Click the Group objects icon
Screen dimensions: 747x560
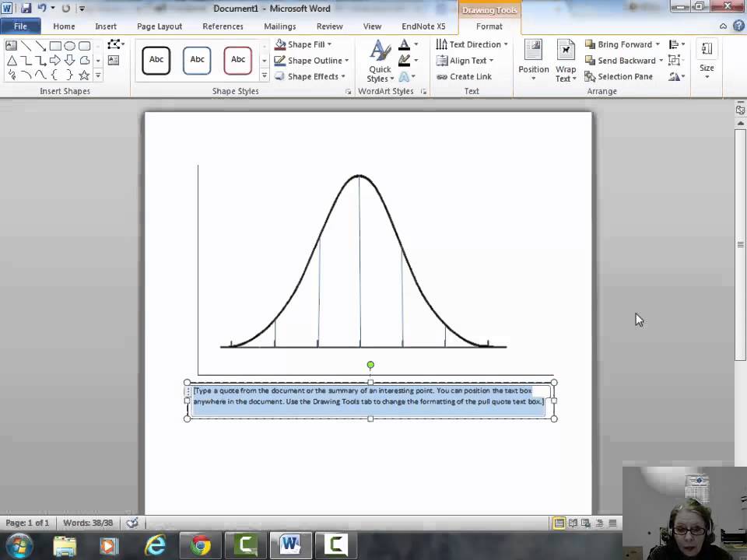[x=675, y=61]
